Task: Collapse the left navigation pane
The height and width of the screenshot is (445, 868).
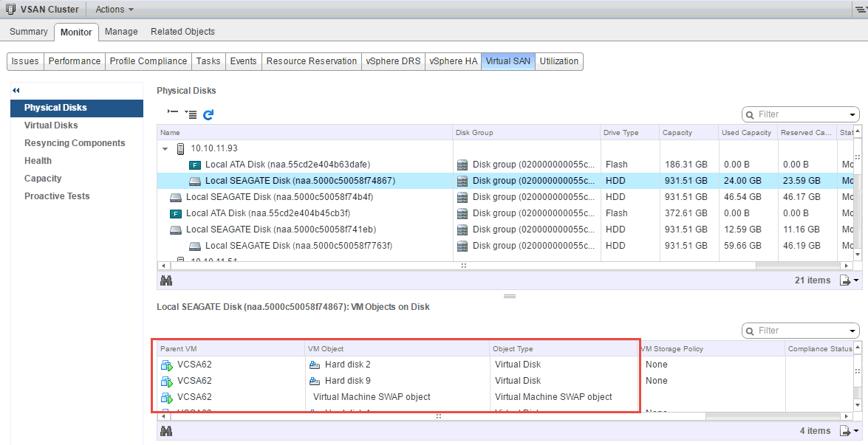Action: click(16, 90)
